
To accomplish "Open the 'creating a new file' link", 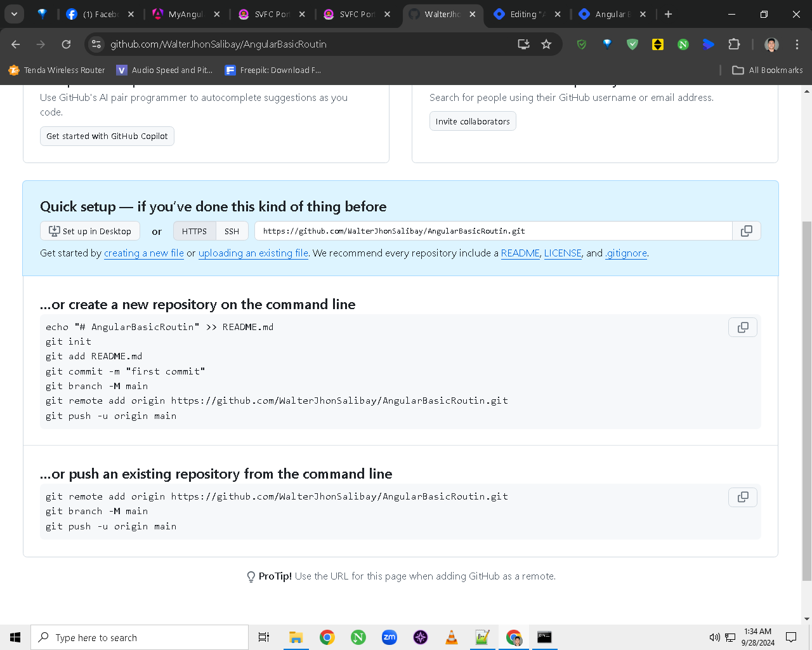I will coord(144,253).
